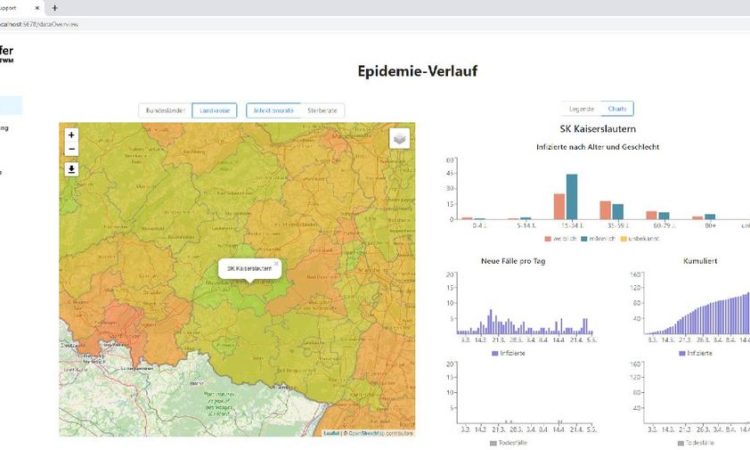Viewport: 750px width, 450px height.
Task: Close the current browser tab
Action: 37,8
